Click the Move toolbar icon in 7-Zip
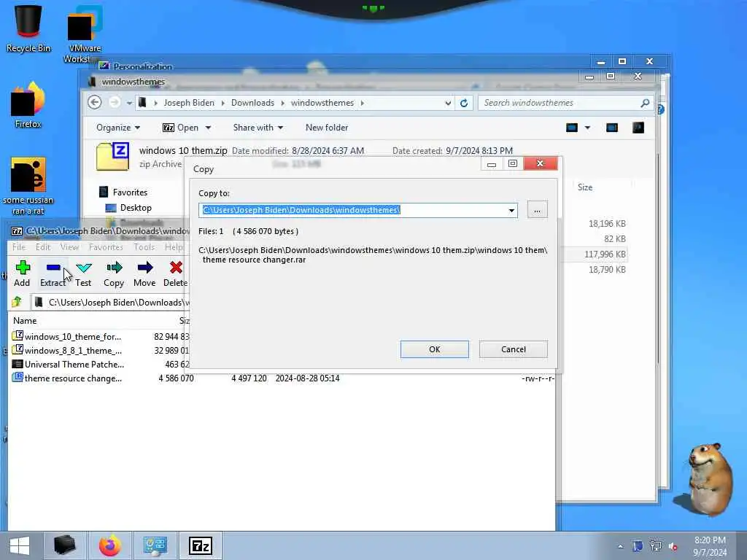The height and width of the screenshot is (560, 747). click(x=144, y=274)
